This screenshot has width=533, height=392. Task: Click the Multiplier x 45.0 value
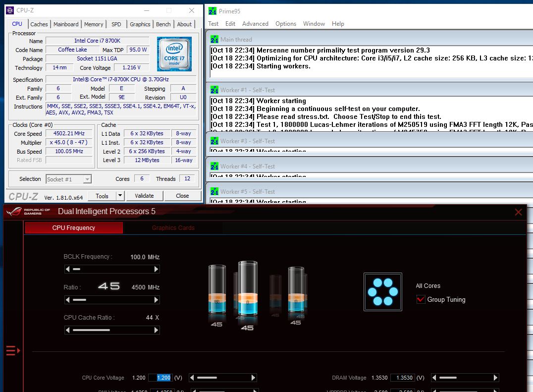pos(69,142)
